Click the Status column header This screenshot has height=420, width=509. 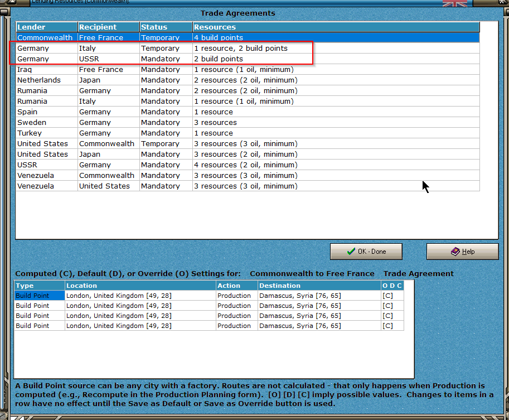[166, 27]
